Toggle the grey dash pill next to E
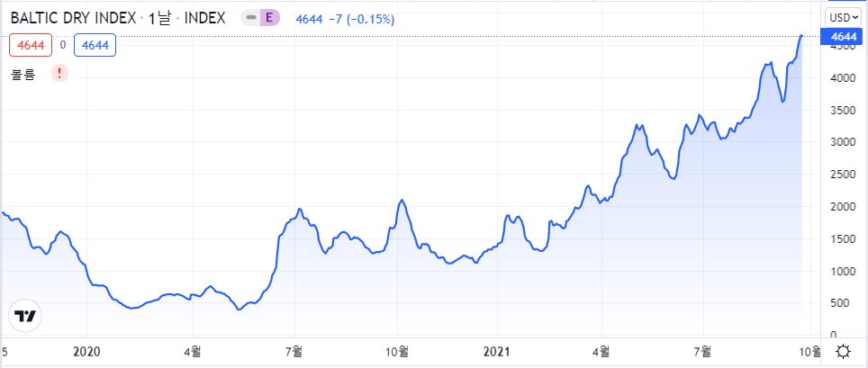This screenshot has height=368, width=868. coord(251,18)
